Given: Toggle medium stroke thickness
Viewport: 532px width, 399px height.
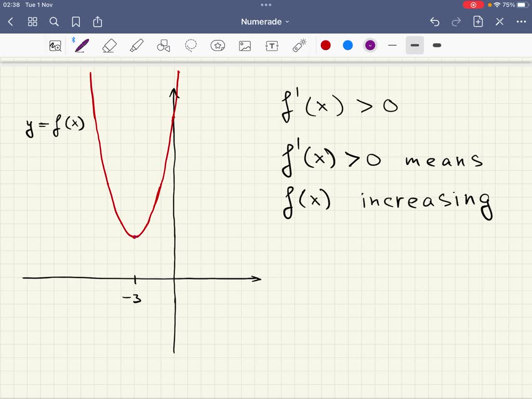Looking at the screenshot, I should 415,46.
